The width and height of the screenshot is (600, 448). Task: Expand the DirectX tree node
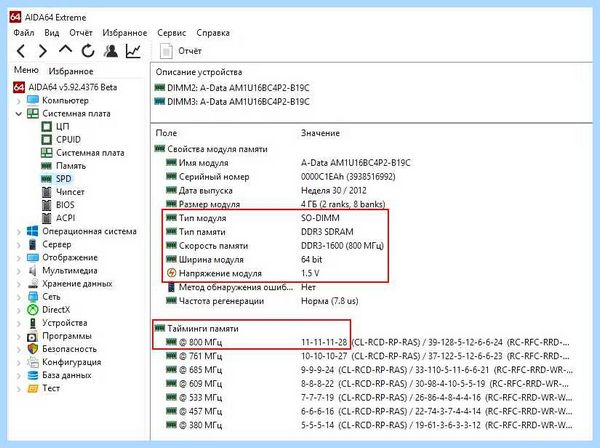pyautogui.click(x=18, y=310)
